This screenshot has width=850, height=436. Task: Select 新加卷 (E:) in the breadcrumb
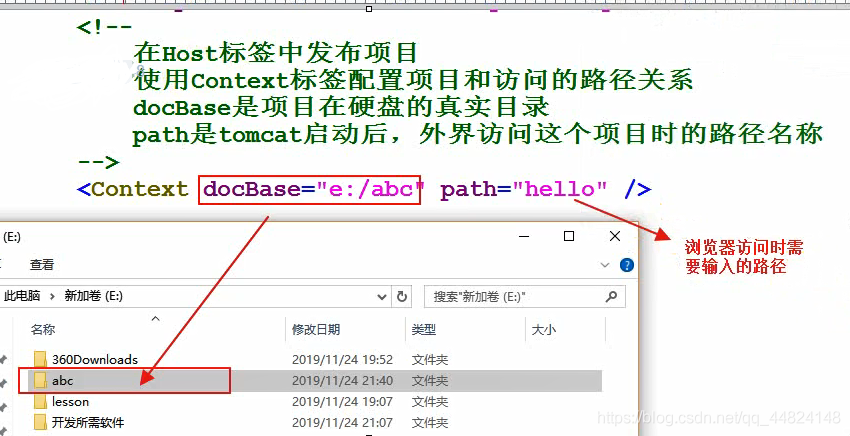coord(93,296)
